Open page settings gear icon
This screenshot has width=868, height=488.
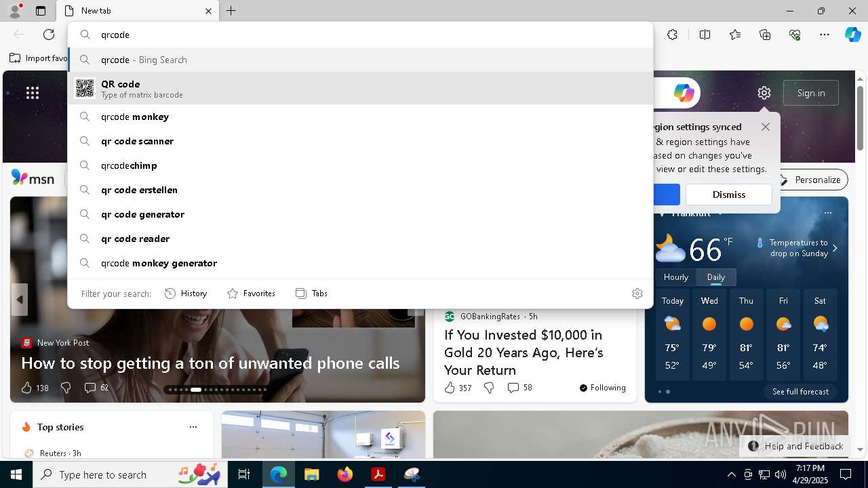click(764, 93)
